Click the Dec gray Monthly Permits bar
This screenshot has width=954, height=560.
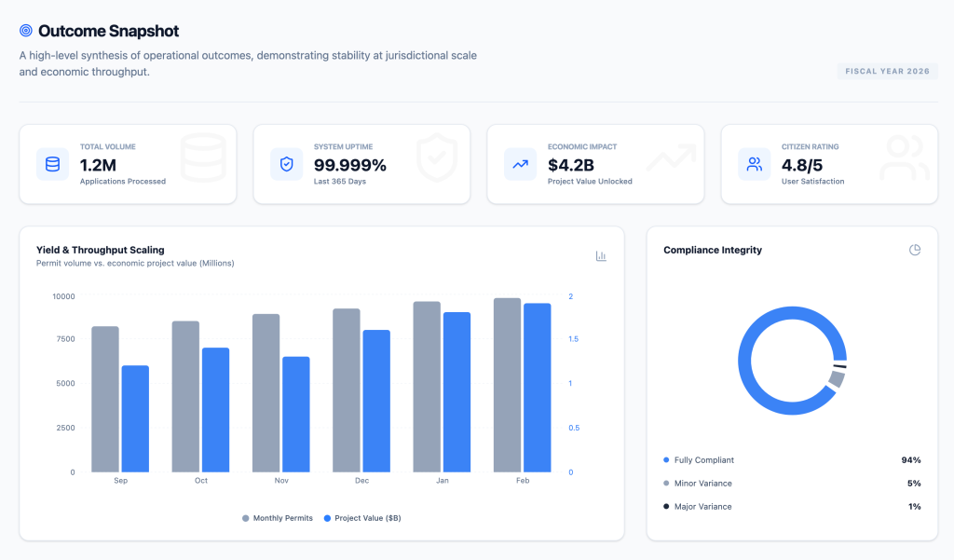point(347,389)
